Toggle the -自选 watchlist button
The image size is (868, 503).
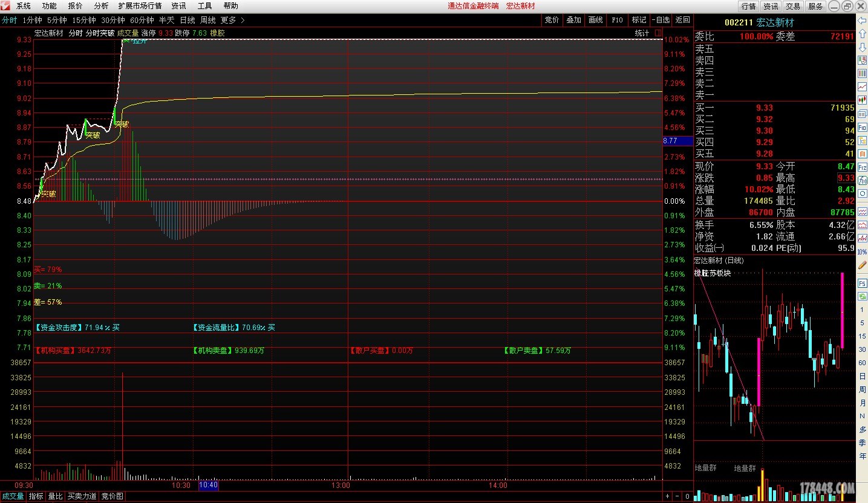[661, 20]
